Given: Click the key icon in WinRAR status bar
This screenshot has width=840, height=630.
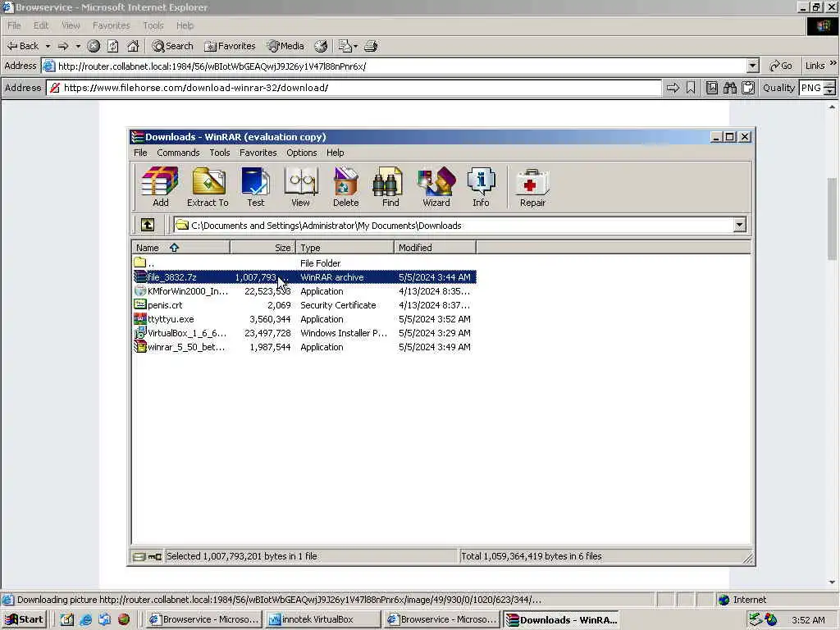Looking at the screenshot, I should tap(155, 557).
